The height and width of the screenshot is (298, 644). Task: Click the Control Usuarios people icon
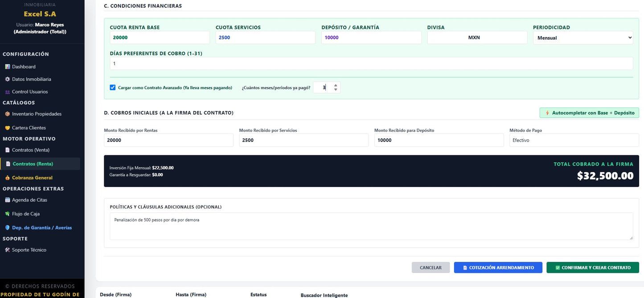(7, 92)
